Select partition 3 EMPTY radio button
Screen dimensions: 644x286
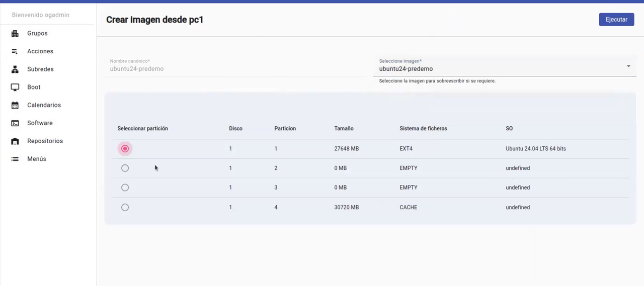(125, 187)
